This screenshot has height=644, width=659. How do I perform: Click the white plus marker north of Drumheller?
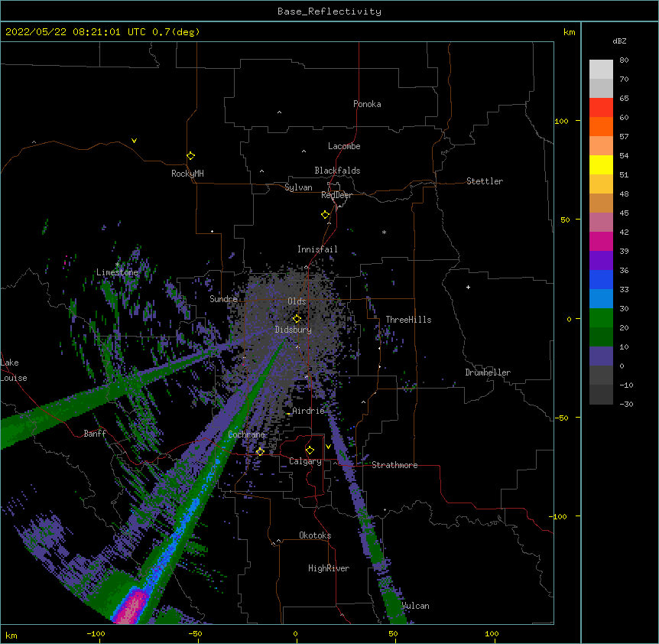(x=468, y=287)
